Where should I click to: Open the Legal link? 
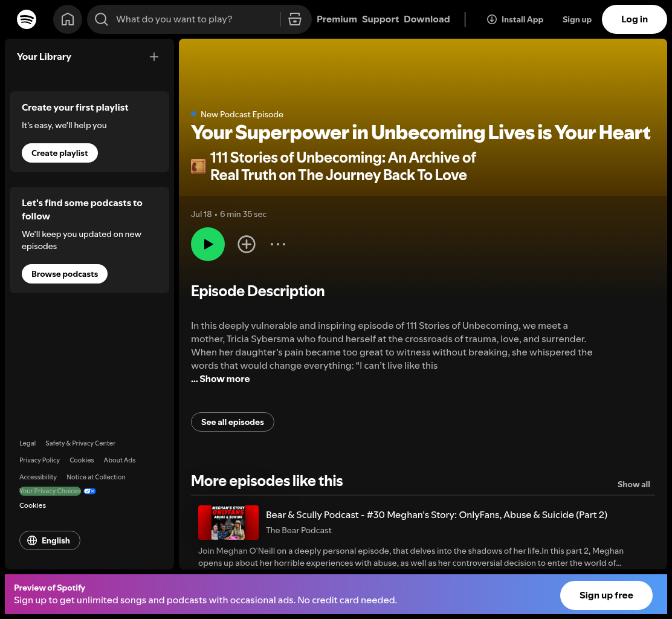[27, 443]
